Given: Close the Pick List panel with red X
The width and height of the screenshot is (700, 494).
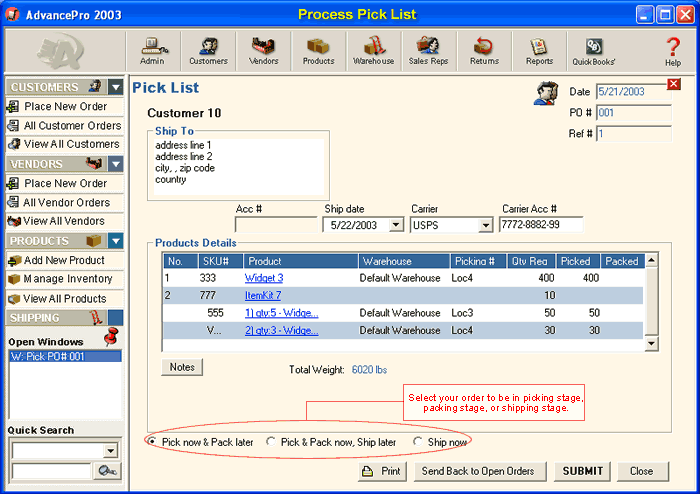Looking at the screenshot, I should [x=674, y=84].
